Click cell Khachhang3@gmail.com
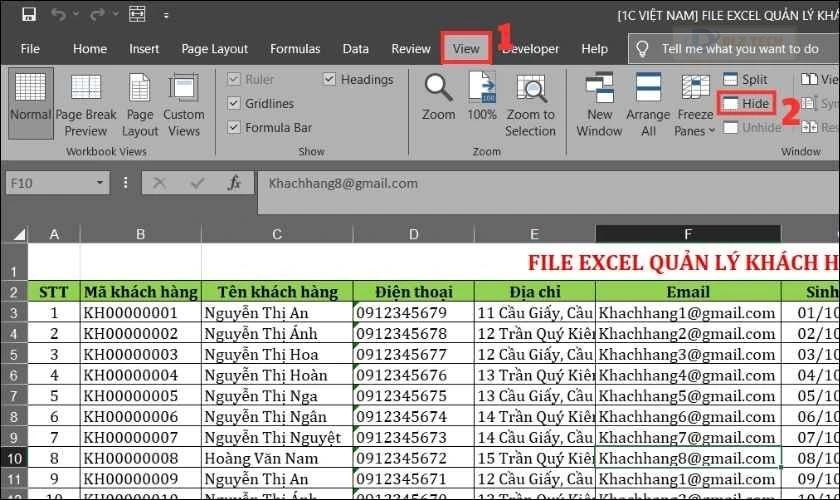Viewport: 840px width, 500px height. tap(688, 354)
